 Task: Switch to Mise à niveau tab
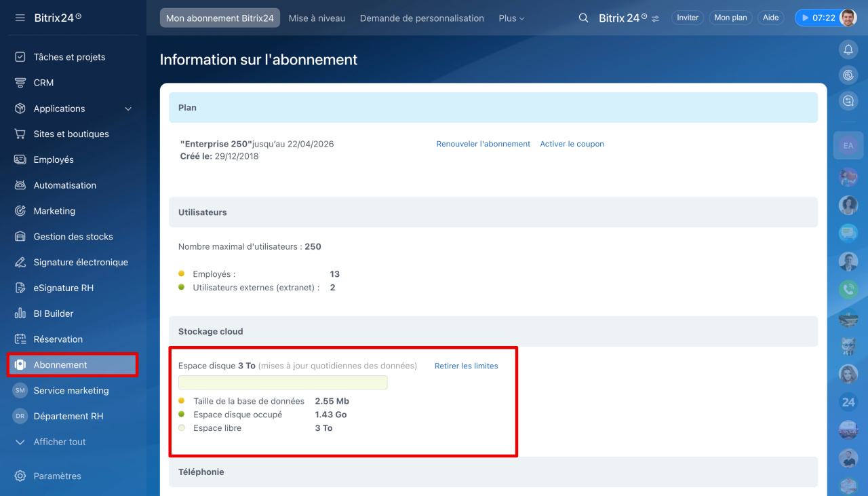(x=317, y=18)
